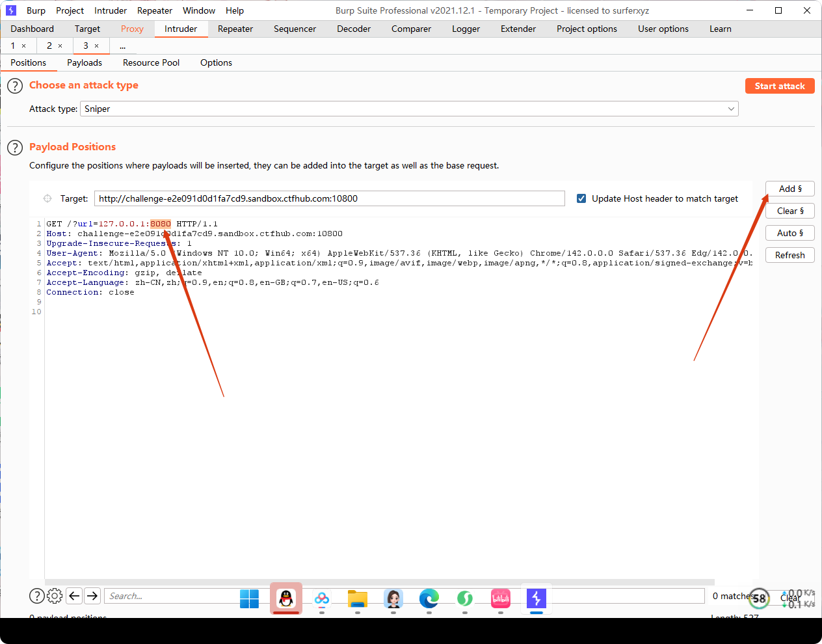Close Intruder tab 3

click(x=97, y=46)
